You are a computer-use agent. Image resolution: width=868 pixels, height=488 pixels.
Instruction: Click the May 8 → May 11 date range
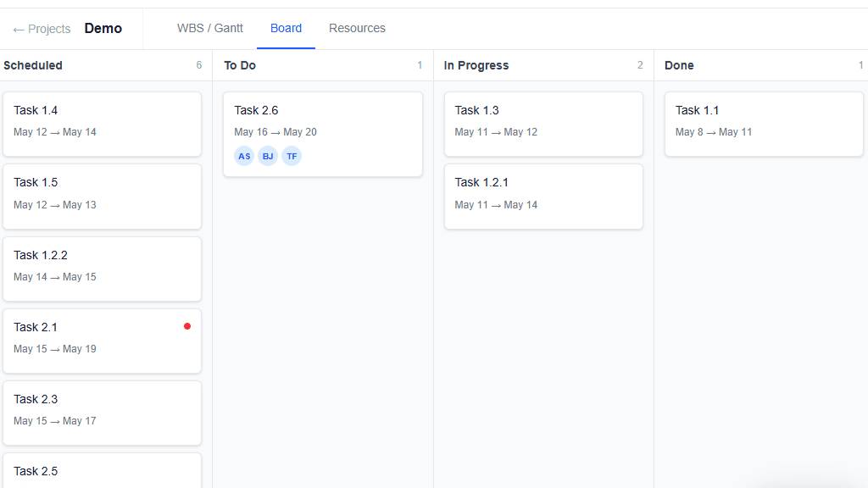tap(714, 132)
